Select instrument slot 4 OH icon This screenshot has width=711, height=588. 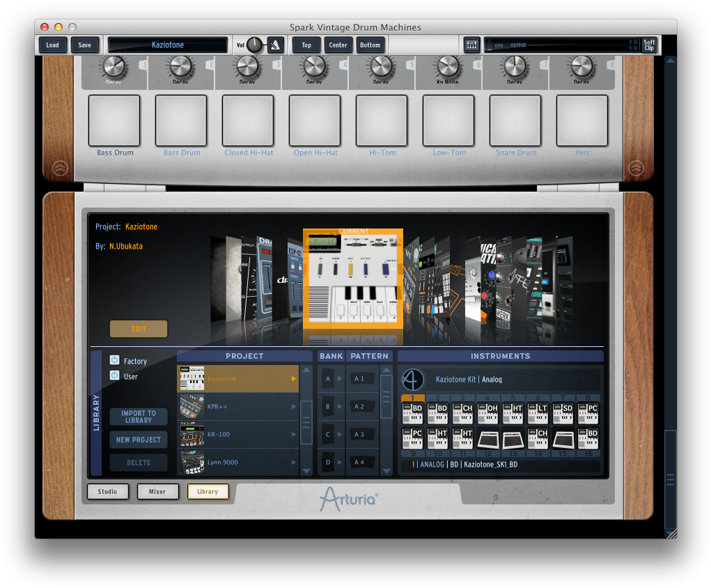click(488, 412)
